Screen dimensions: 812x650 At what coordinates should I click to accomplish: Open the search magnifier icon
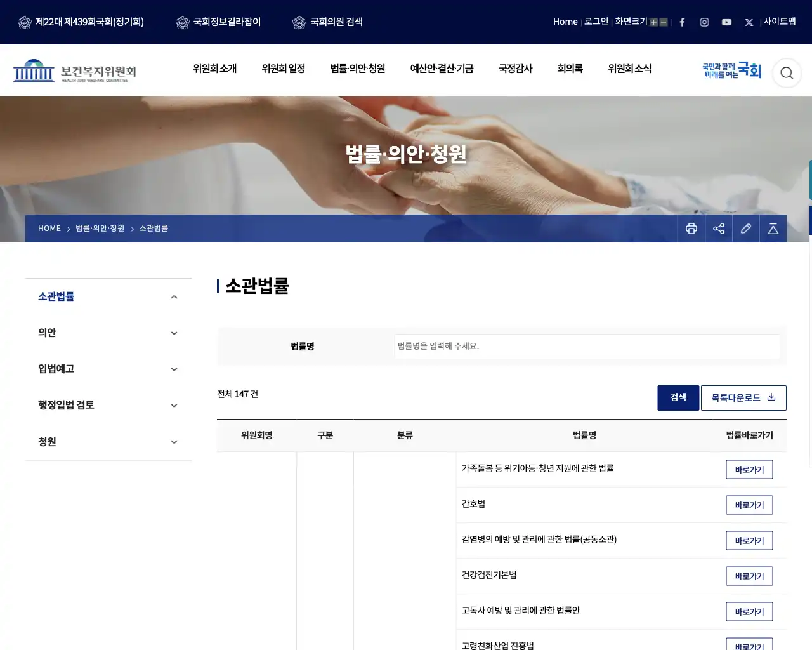coord(787,73)
